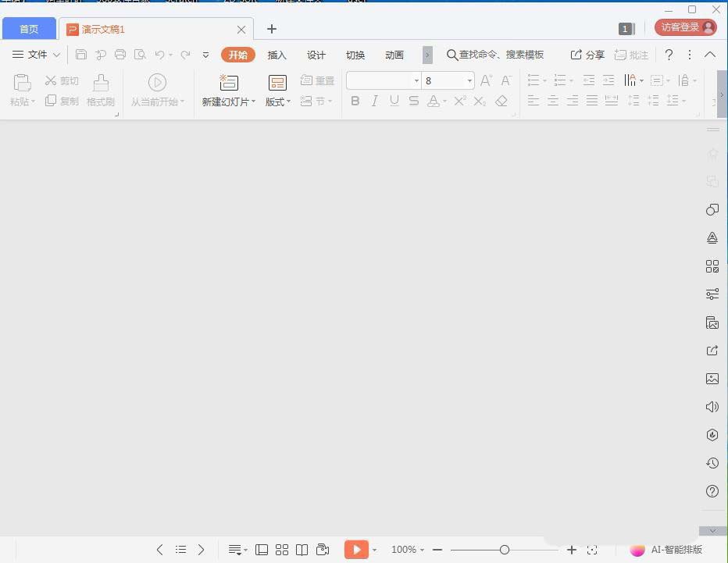This screenshot has width=728, height=563.
Task: Open the history clock icon in the sidebar
Action: click(712, 463)
